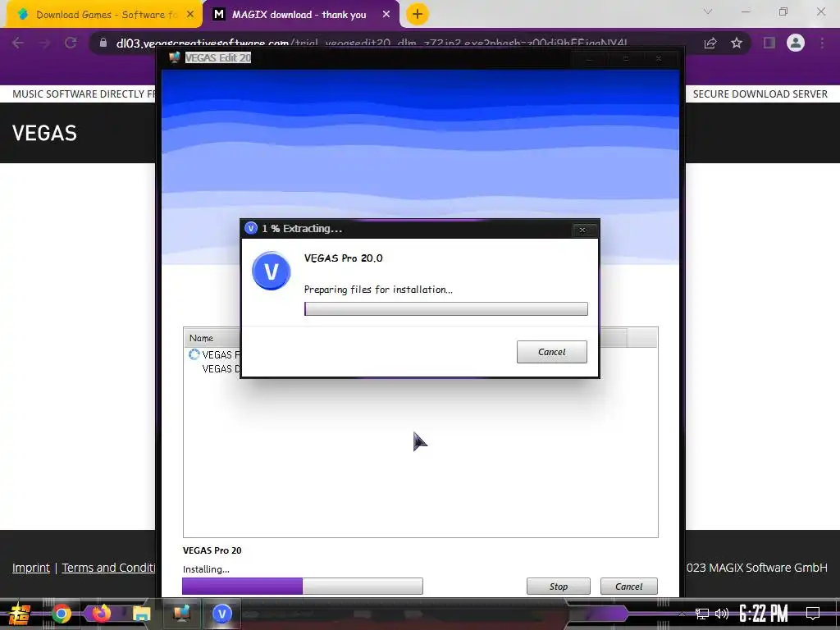Click the extraction progress bar
This screenshot has width=840, height=630.
click(x=445, y=308)
